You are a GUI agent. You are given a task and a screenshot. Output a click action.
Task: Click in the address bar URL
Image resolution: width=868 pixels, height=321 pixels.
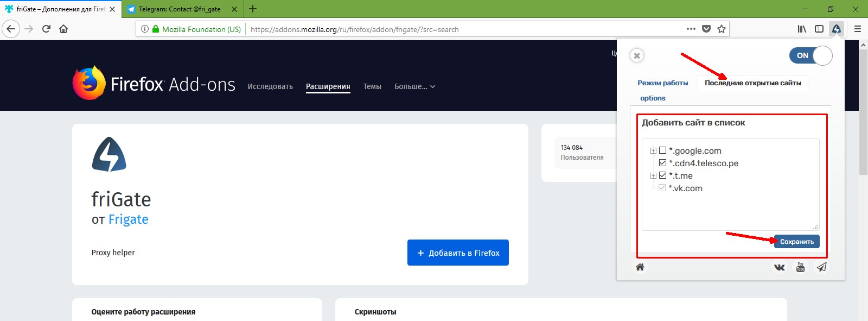(354, 29)
